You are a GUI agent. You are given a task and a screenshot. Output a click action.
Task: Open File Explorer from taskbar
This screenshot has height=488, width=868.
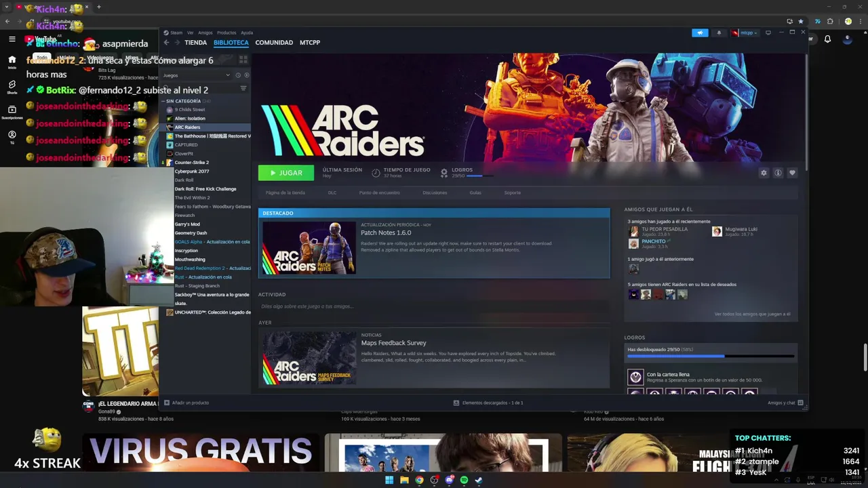(x=404, y=480)
